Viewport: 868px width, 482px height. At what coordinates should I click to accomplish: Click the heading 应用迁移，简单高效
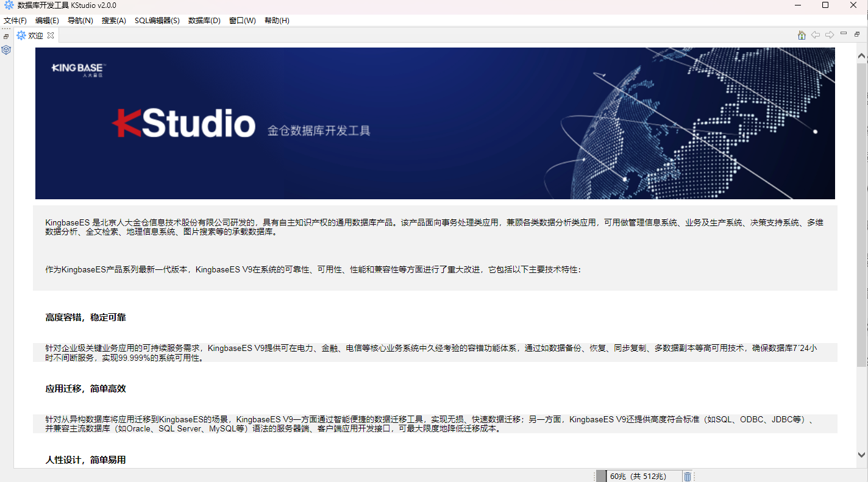[85, 389]
